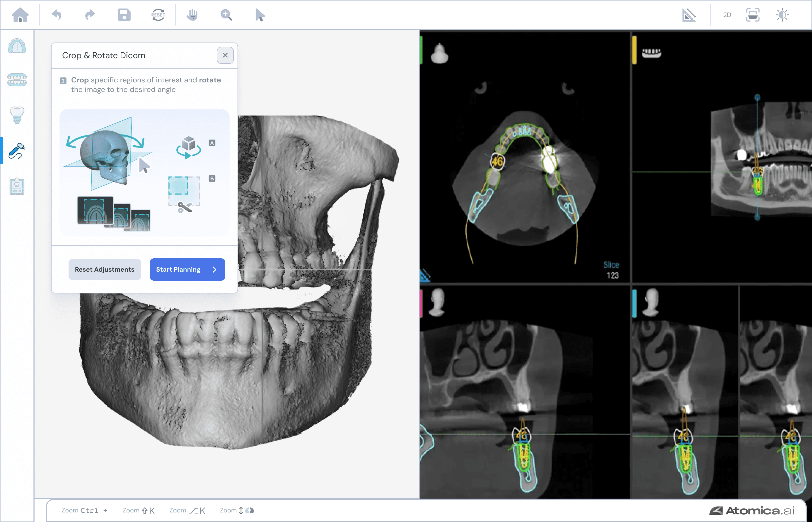
Task: Open the teeth row sidebar tab
Action: pos(17,80)
